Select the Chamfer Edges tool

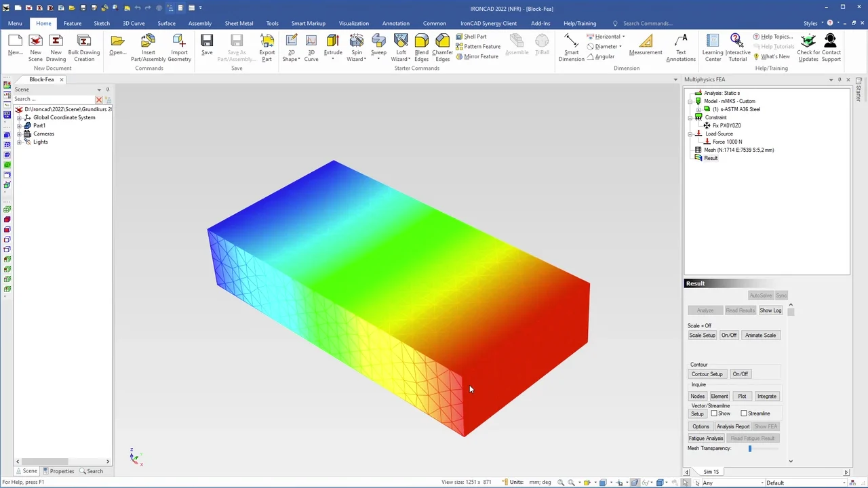coord(443,41)
